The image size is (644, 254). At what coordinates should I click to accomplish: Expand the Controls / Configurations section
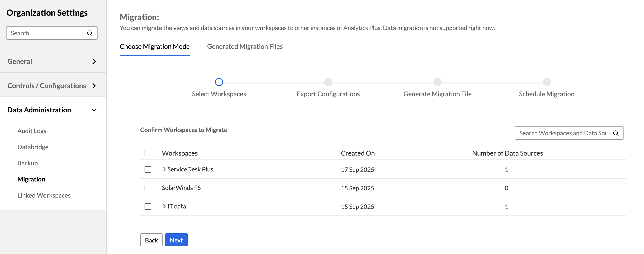[x=94, y=86]
